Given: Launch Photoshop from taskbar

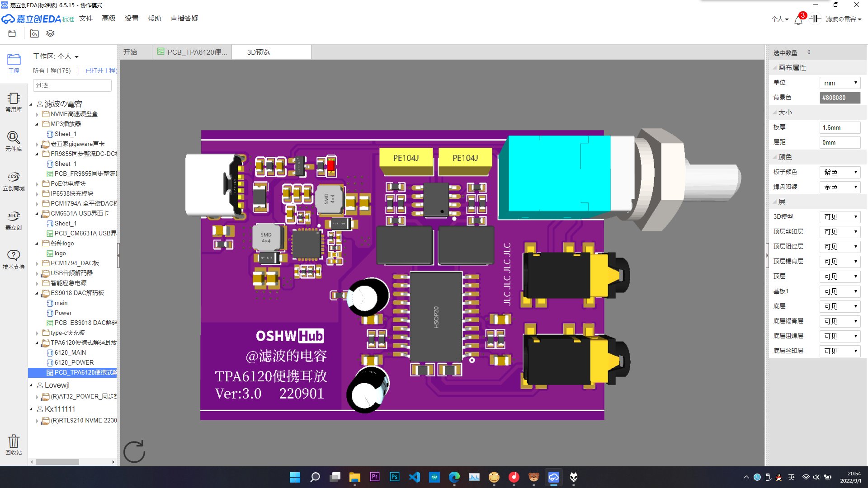Looking at the screenshot, I should (394, 477).
